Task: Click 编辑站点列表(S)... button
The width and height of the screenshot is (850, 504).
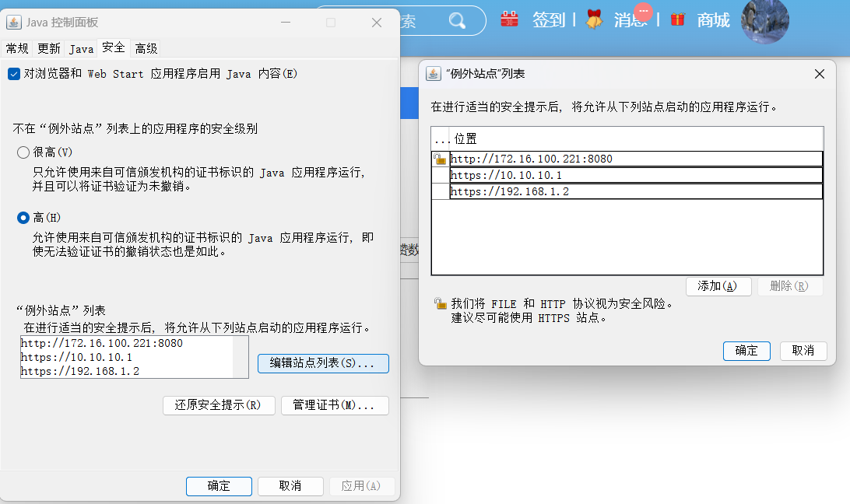Action: [323, 363]
